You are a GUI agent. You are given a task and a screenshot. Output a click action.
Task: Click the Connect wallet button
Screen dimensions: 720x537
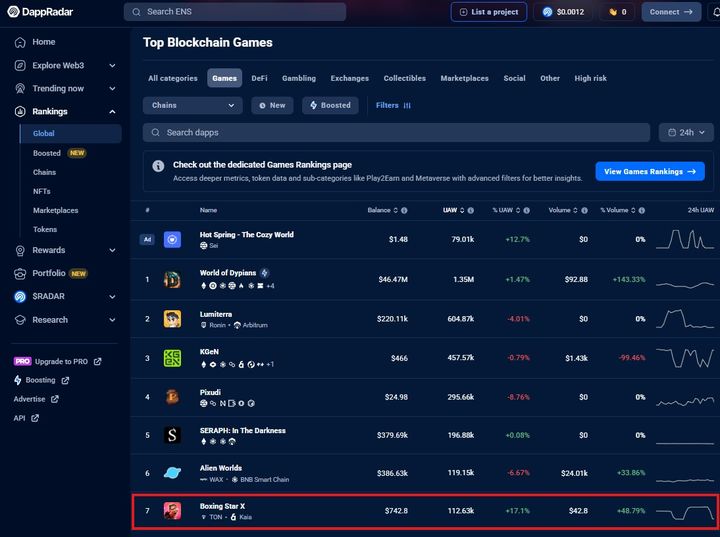pos(671,12)
